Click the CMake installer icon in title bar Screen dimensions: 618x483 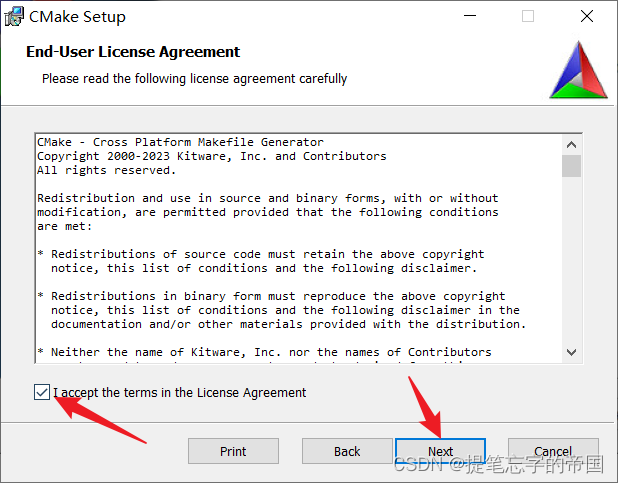[14, 17]
